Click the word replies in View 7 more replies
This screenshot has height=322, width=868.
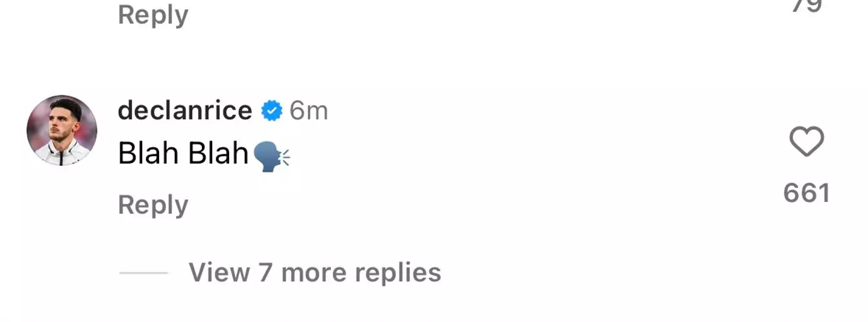398,273
